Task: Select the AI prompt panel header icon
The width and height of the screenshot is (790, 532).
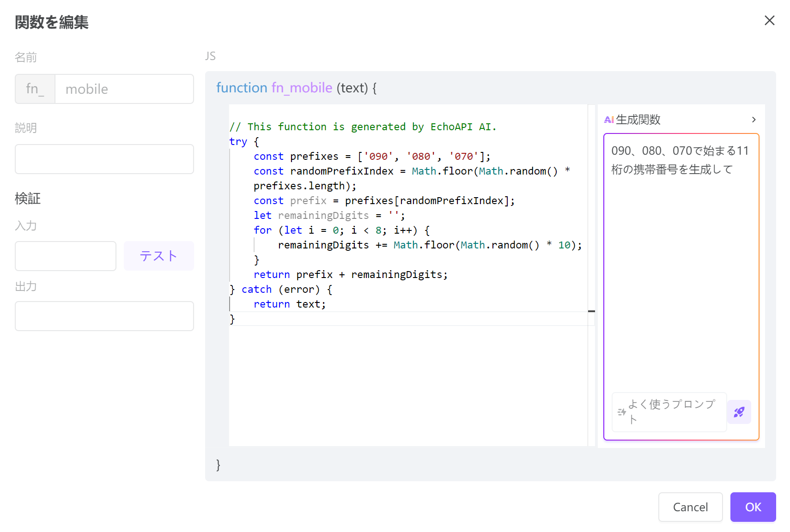Action: (x=609, y=119)
